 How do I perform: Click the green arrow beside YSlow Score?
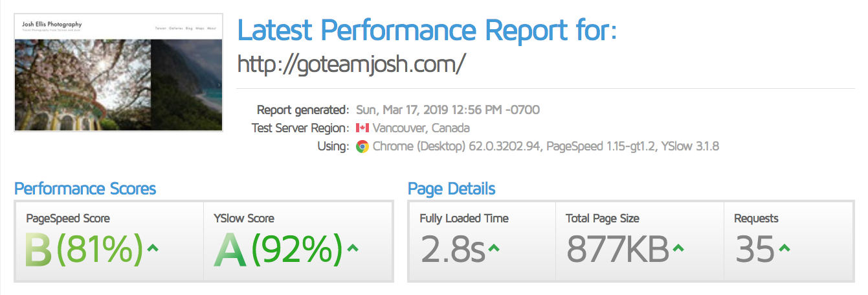(x=353, y=248)
